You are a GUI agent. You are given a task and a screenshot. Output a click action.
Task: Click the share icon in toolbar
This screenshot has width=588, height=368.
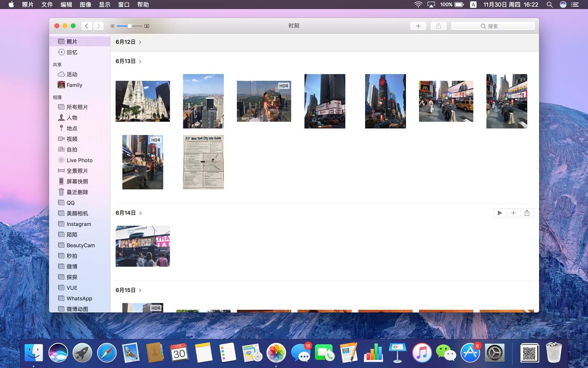point(438,26)
